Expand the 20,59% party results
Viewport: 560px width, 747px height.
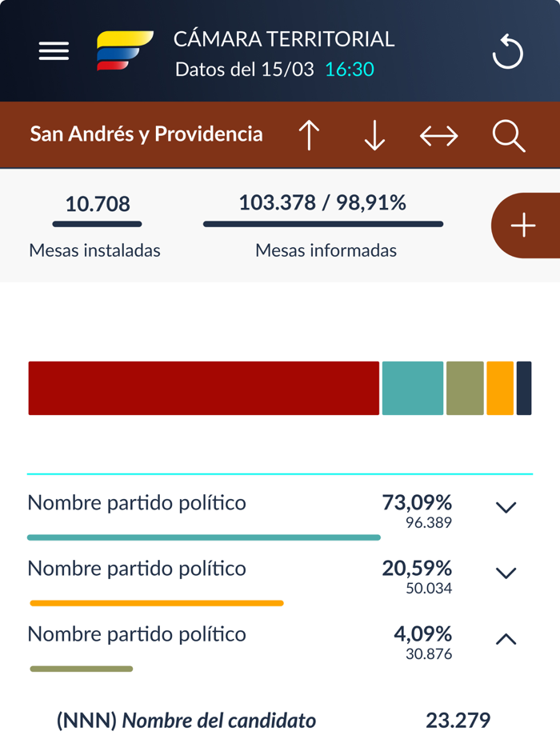(x=505, y=573)
